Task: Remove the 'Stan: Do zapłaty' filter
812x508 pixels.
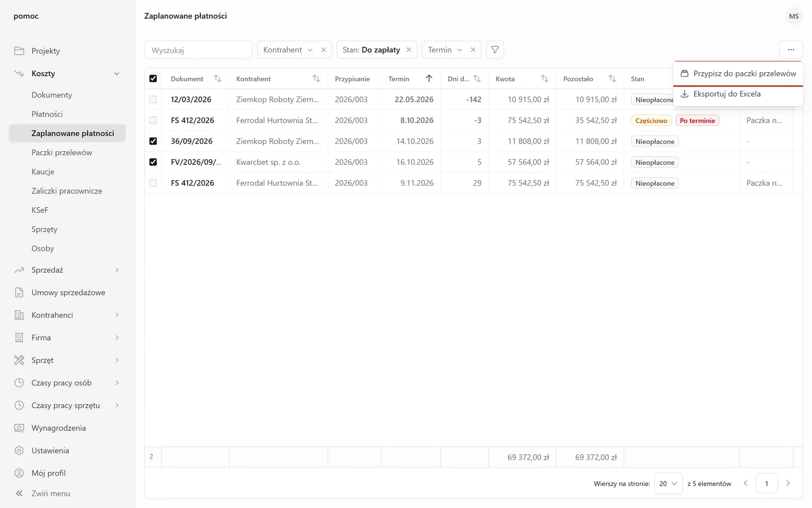Action: click(409, 50)
